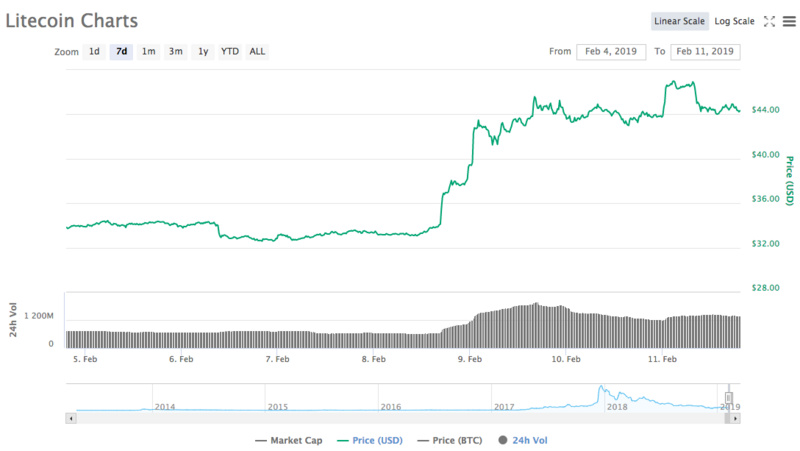This screenshot has height=451, width=800.
Task: Toggle Price (USD) series in legend
Action: tap(370, 440)
